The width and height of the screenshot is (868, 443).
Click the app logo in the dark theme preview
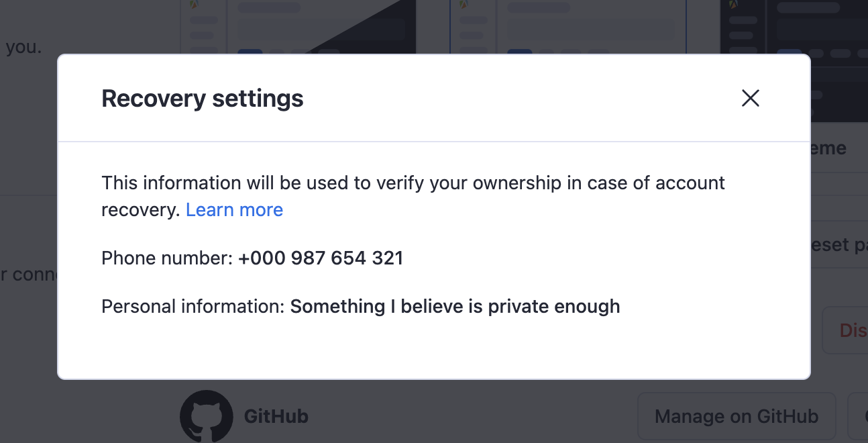733,5
